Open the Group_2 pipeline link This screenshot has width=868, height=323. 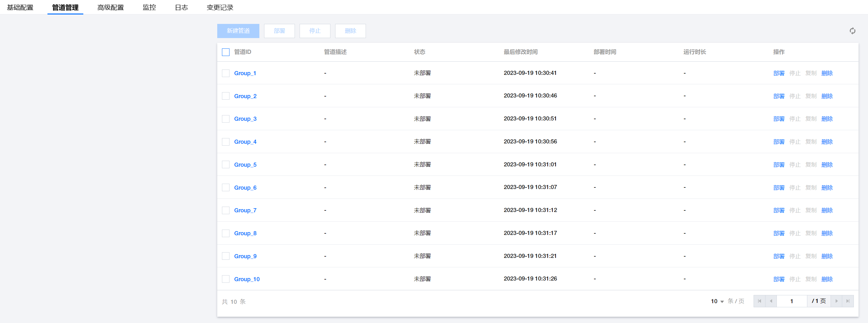245,96
